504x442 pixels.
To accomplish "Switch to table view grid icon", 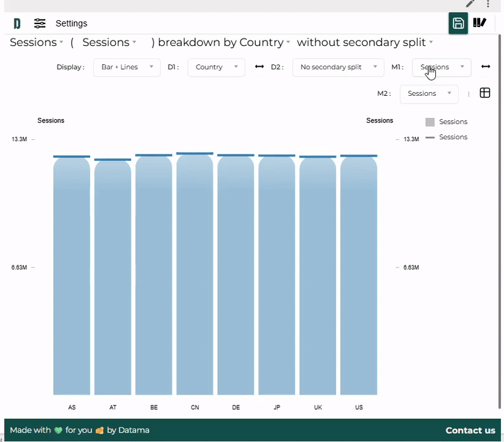I will pyautogui.click(x=484, y=93).
